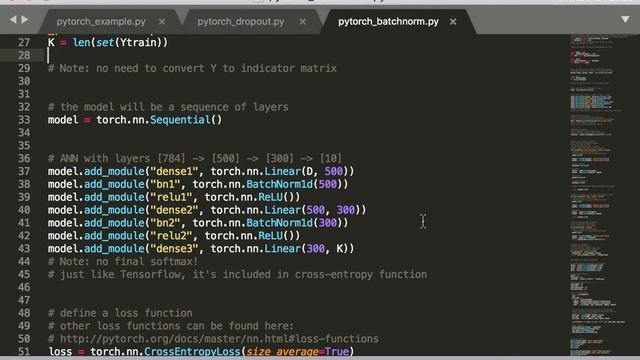Click comment 'Note: no final softmax!'
Screen dimensions: 640x360
point(123,262)
